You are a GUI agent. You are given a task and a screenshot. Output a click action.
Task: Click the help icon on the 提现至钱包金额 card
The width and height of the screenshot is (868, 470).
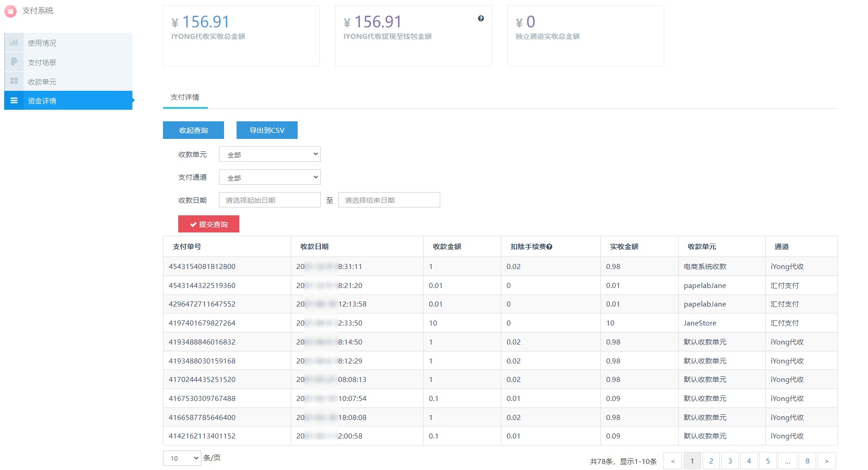pyautogui.click(x=481, y=19)
